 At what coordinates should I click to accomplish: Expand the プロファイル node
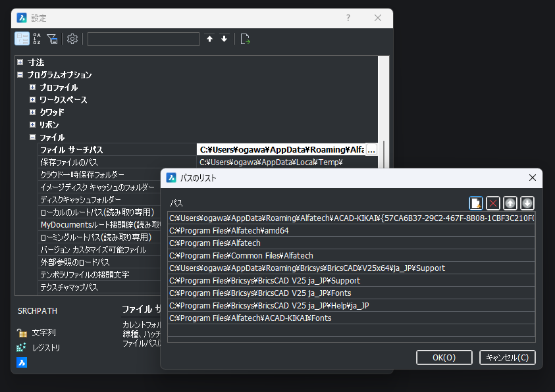(32, 87)
